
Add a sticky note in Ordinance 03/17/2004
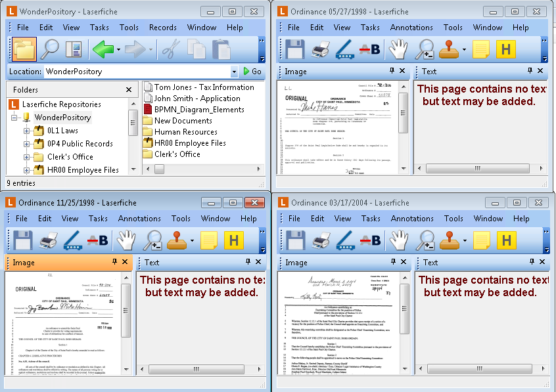coord(482,240)
